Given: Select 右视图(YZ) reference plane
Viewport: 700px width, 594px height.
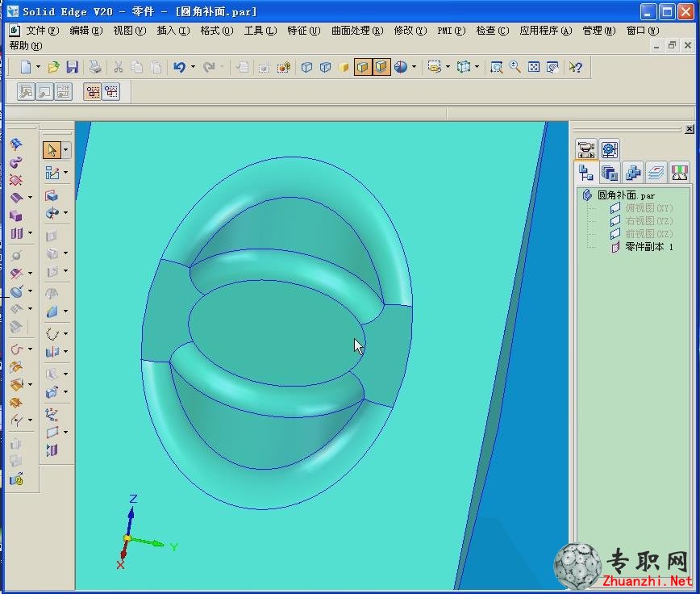Looking at the screenshot, I should tap(648, 221).
